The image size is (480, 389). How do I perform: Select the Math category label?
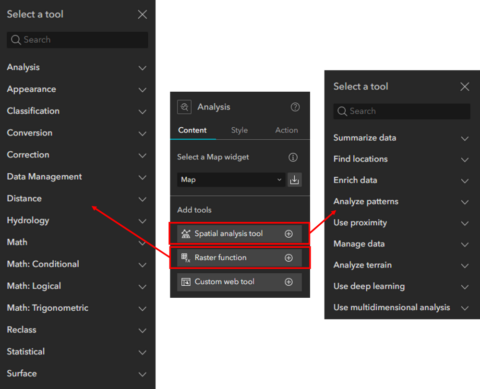pos(17,242)
